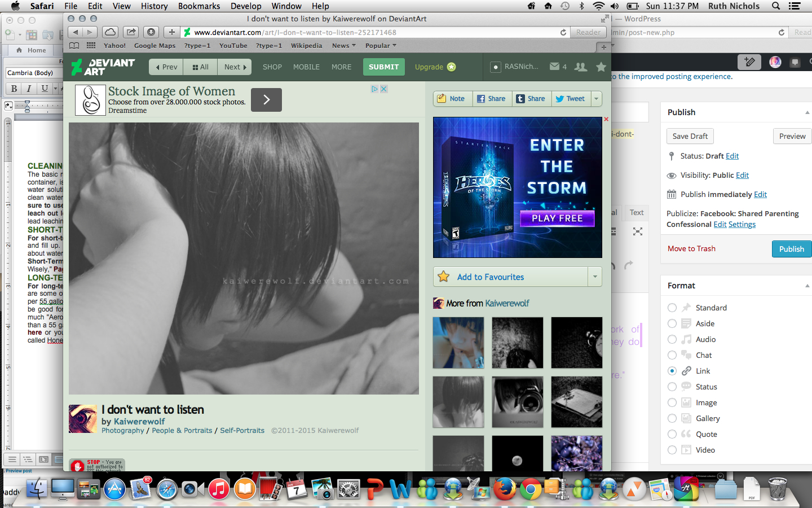The height and width of the screenshot is (508, 812).
Task: Reload the page with the refresh icon
Action: coord(563,33)
